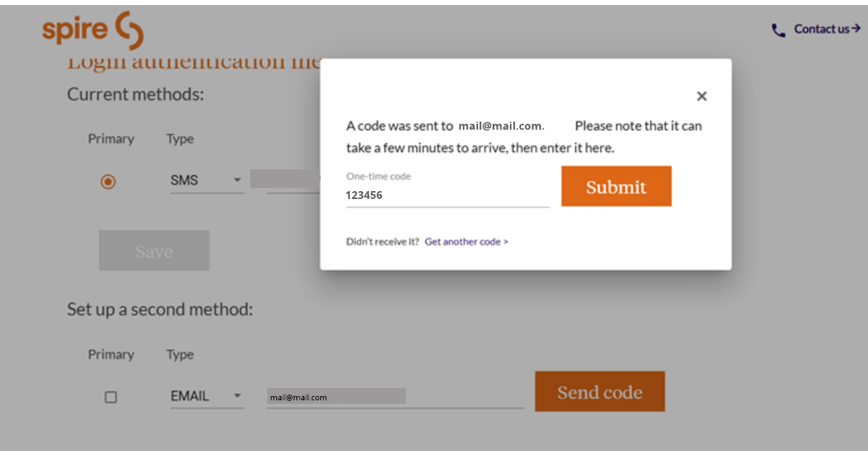Click the SMS phone number field
This screenshot has height=456, width=868.
pyautogui.click(x=285, y=180)
